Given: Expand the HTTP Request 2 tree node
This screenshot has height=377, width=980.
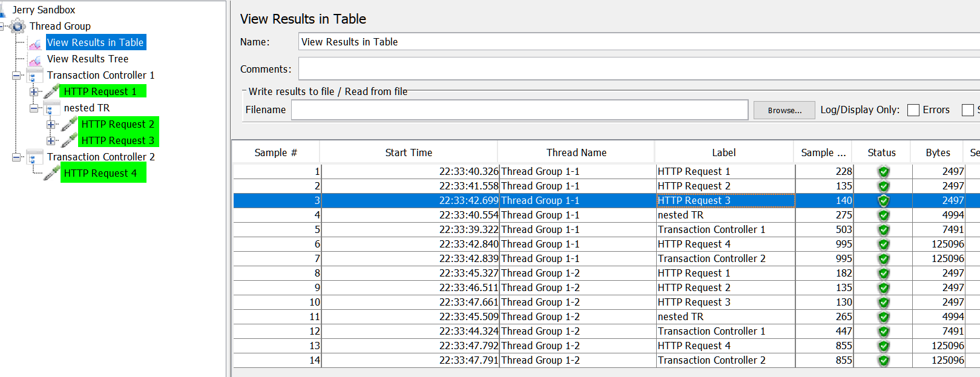Looking at the screenshot, I should coord(51,125).
